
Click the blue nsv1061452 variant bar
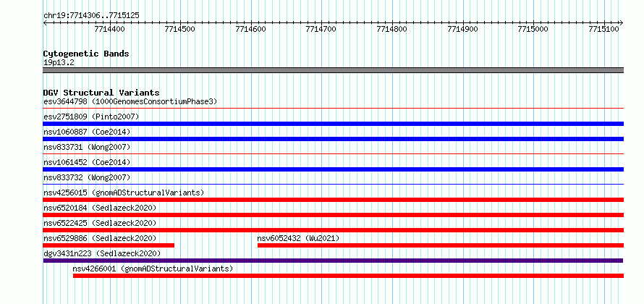333,169
